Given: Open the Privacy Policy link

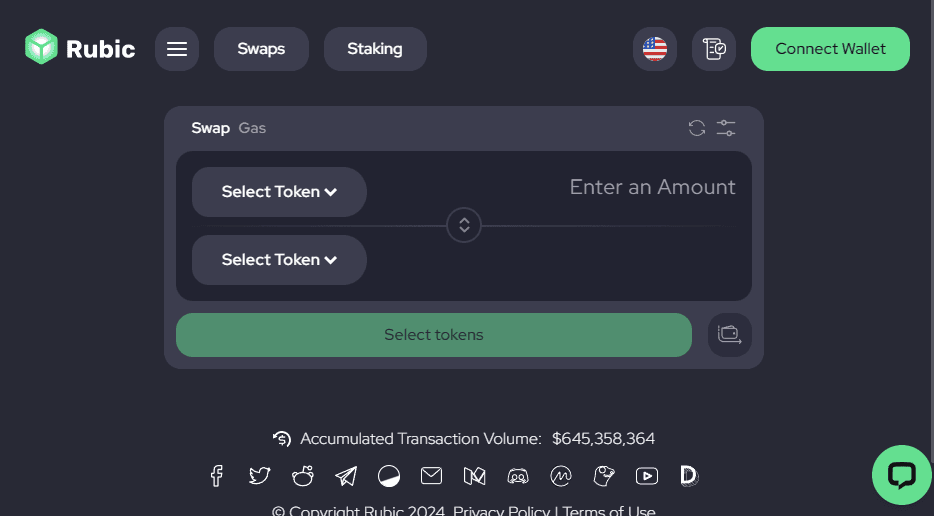Looking at the screenshot, I should pyautogui.click(x=501, y=510).
